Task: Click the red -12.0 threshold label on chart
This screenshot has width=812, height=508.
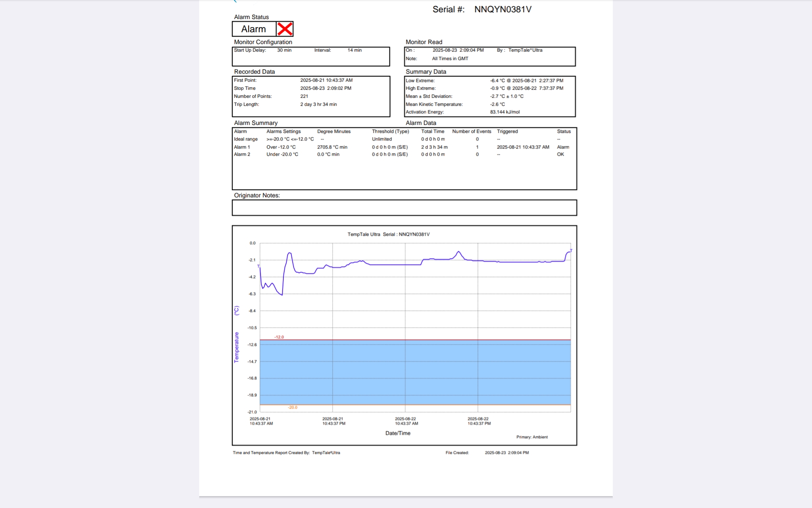Action: click(x=279, y=337)
